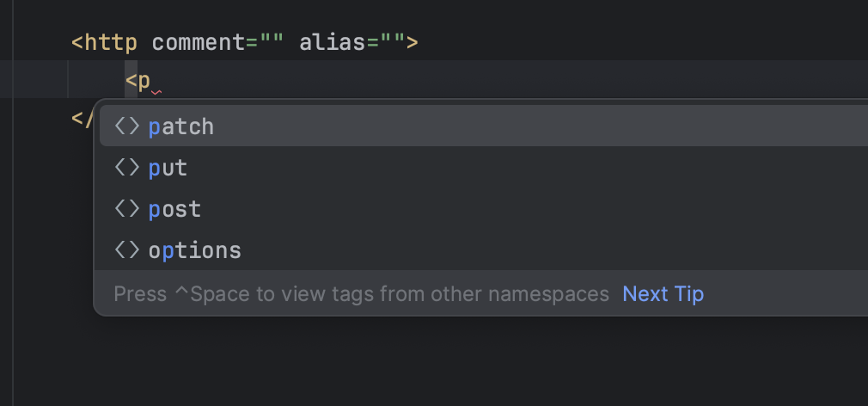The image size is (868, 406).
Task: Click the partially typed <p tag
Action: pos(138,81)
